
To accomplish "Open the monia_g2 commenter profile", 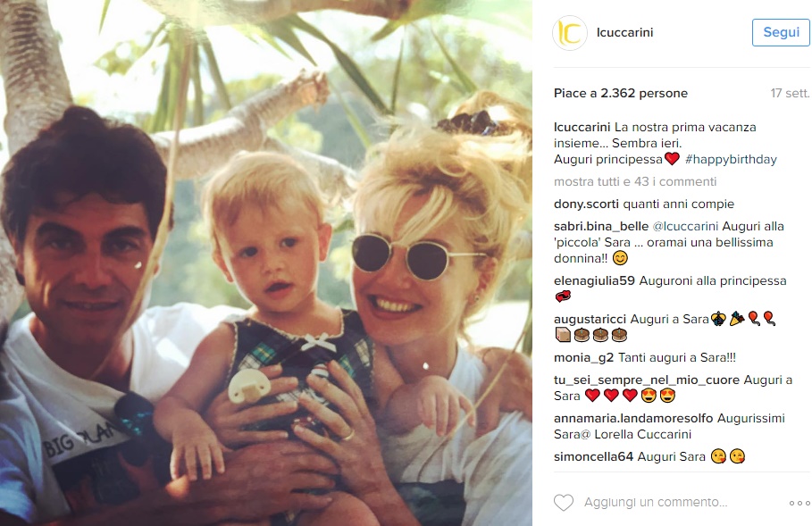I will [x=583, y=357].
